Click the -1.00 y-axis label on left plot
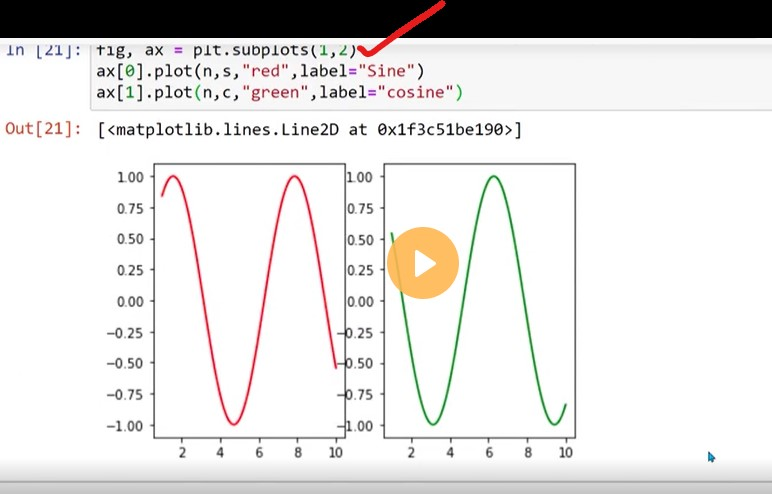Viewport: 772px width, 494px height. [x=129, y=425]
